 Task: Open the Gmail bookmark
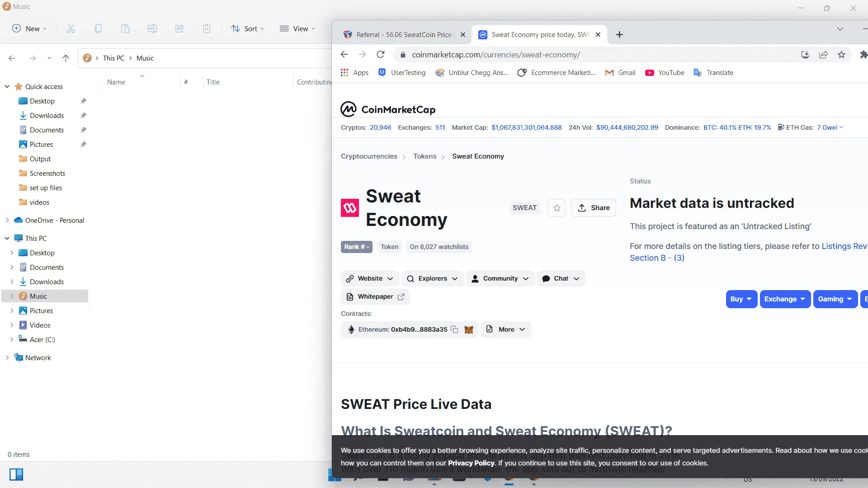(620, 73)
